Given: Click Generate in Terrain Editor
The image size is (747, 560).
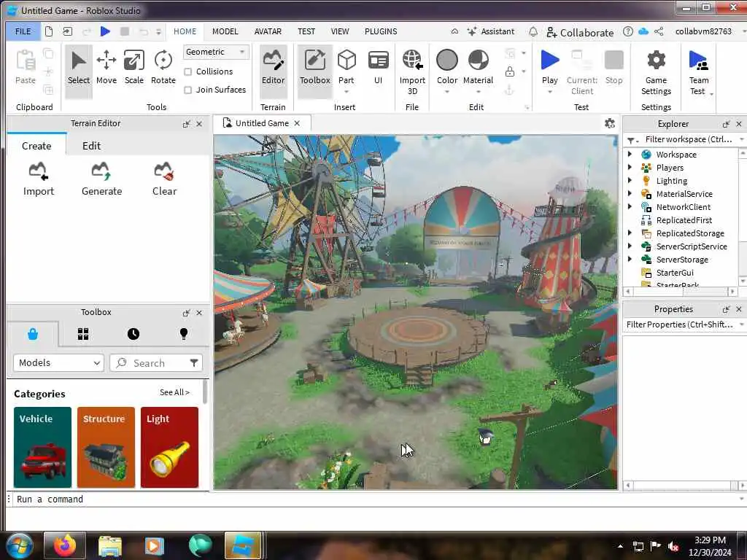Looking at the screenshot, I should point(101,179).
